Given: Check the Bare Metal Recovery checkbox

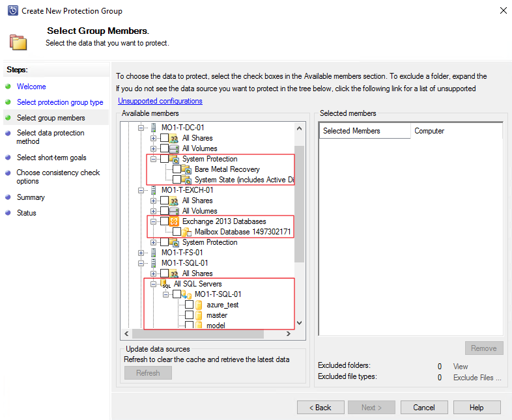Looking at the screenshot, I should tap(177, 169).
